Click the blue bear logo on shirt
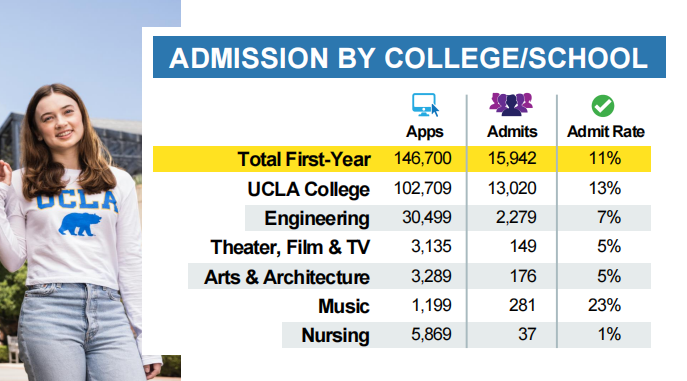687x381 pixels. 80,224
